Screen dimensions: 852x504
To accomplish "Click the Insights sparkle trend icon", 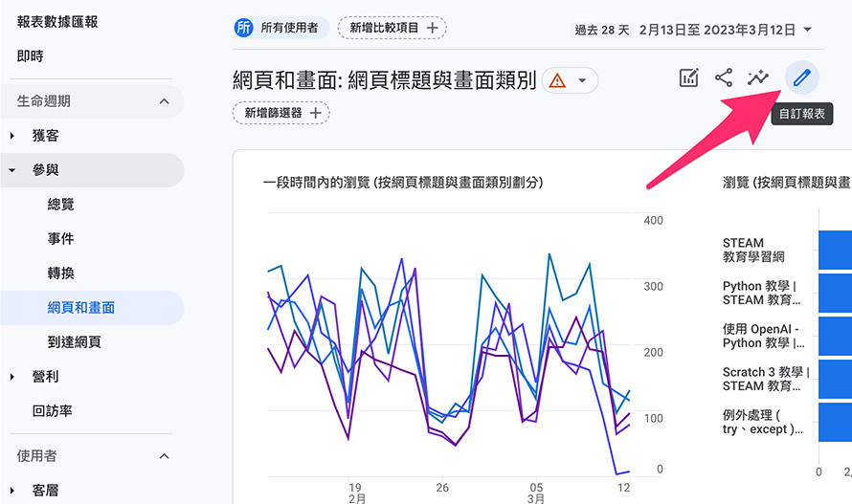I will [x=757, y=77].
